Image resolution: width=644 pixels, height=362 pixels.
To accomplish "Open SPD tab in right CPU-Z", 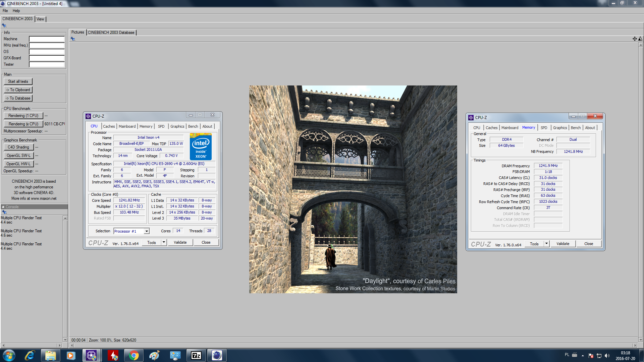I will (544, 128).
